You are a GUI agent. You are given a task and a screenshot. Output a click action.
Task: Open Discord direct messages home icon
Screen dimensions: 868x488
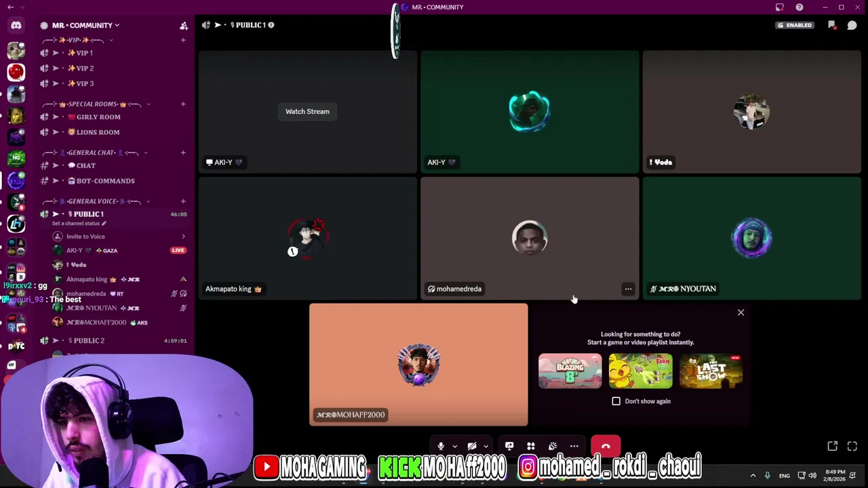click(16, 25)
